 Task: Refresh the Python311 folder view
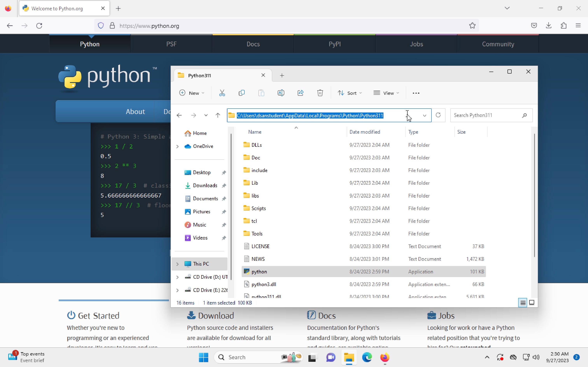[x=438, y=115]
